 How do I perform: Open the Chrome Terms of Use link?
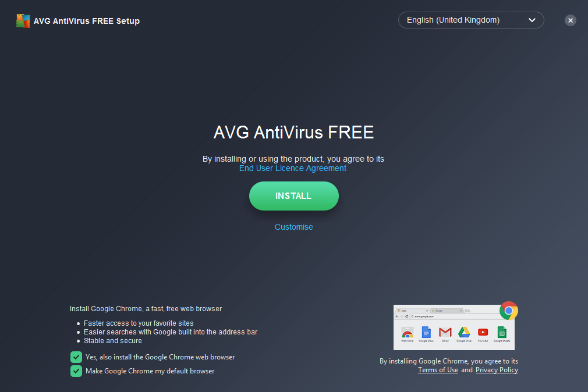pos(438,370)
